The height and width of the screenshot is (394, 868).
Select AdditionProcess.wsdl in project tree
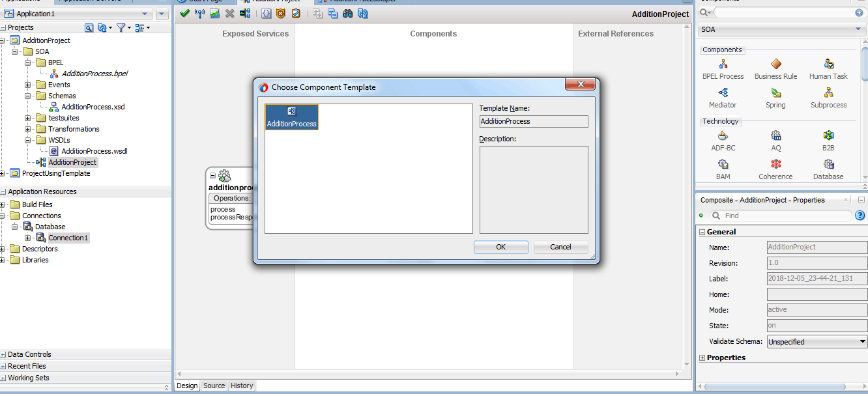(94, 151)
